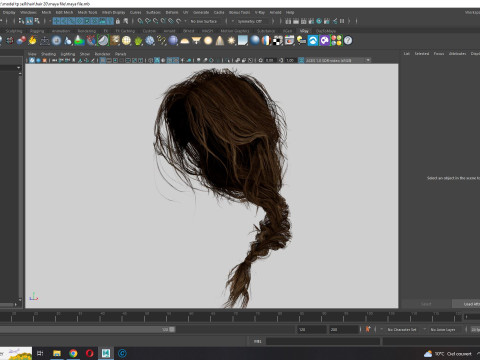Open the ACES 1.0 SDR-video view transform dropdown
The width and height of the screenshot is (480, 360).
coord(338,60)
